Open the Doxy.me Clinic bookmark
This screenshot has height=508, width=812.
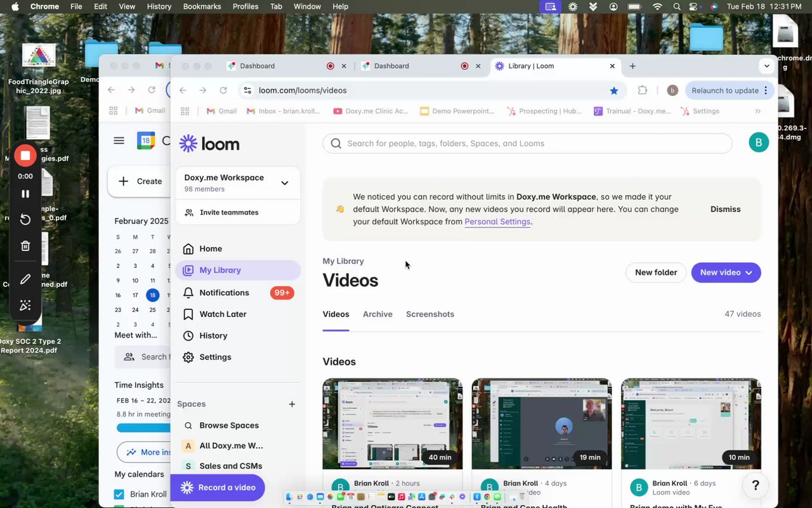coord(371,111)
